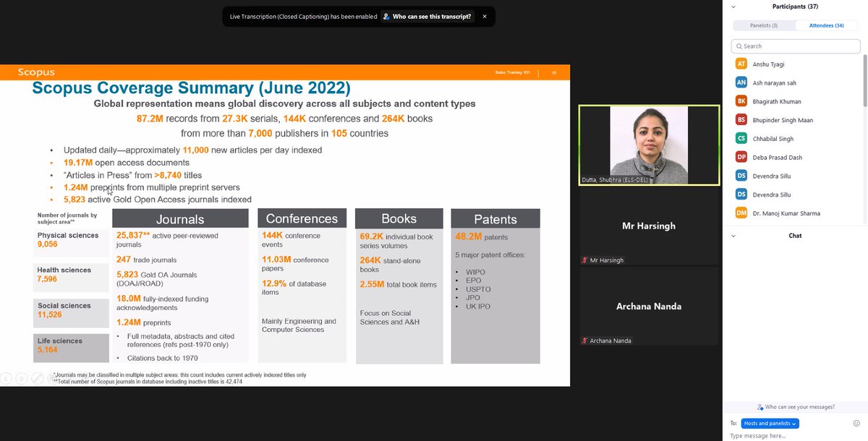Click the person icon in transcript banner
Image resolution: width=868 pixels, height=441 pixels.
(x=386, y=16)
